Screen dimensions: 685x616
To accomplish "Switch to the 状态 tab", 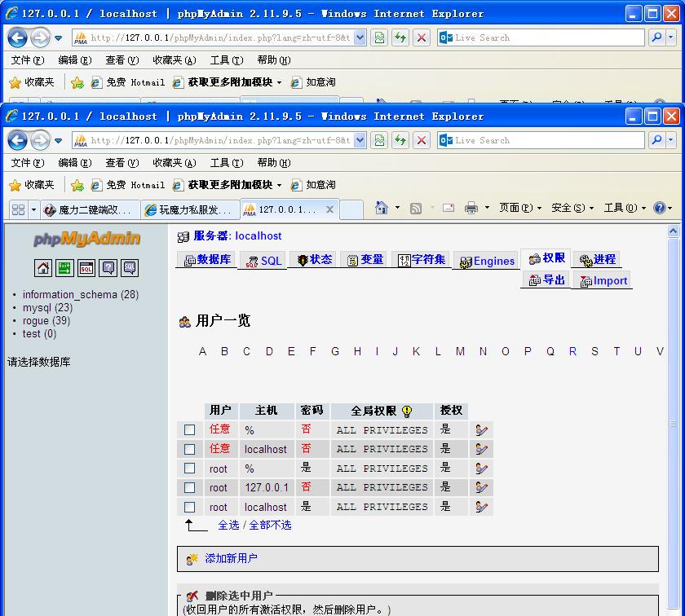I will point(315,260).
